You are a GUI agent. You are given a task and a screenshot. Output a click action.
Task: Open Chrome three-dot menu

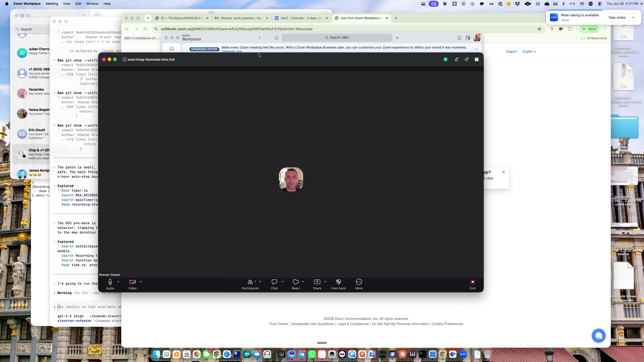click(x=605, y=29)
